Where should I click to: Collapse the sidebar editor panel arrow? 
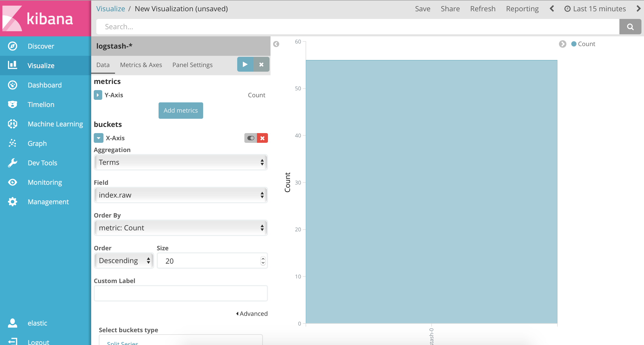pyautogui.click(x=276, y=44)
